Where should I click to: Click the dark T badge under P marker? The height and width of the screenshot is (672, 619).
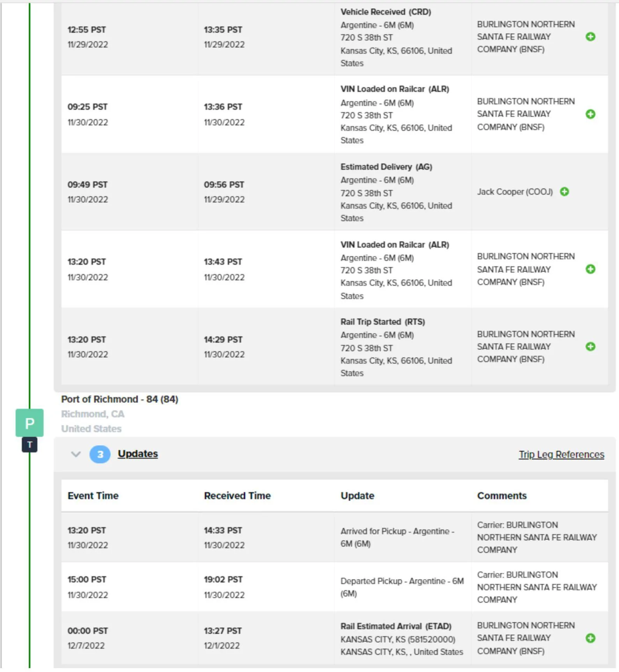pos(30,445)
